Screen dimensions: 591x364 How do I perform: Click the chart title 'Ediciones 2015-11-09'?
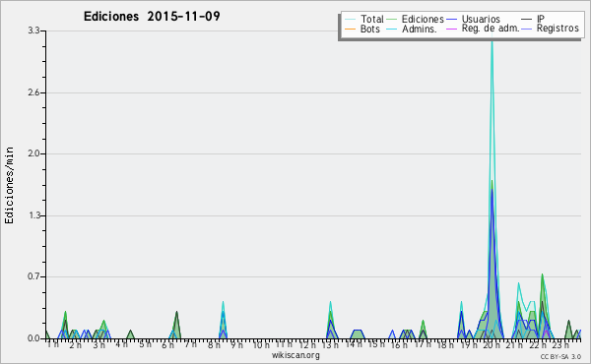pyautogui.click(x=152, y=17)
